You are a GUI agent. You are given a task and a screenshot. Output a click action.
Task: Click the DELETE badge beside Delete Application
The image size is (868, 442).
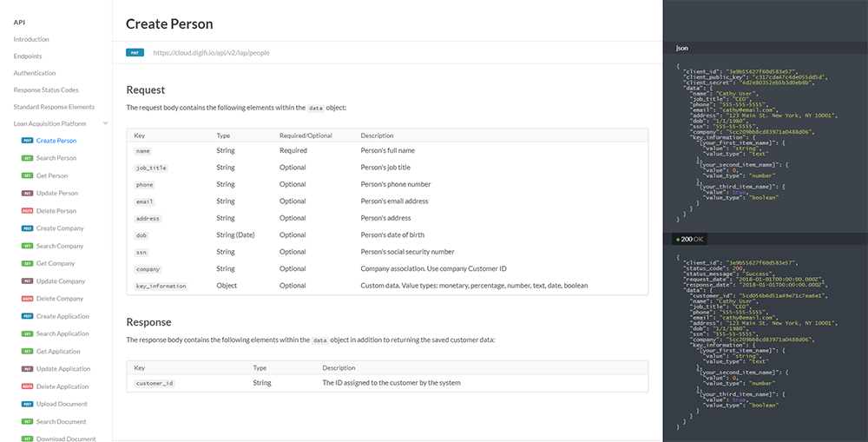pyautogui.click(x=27, y=386)
